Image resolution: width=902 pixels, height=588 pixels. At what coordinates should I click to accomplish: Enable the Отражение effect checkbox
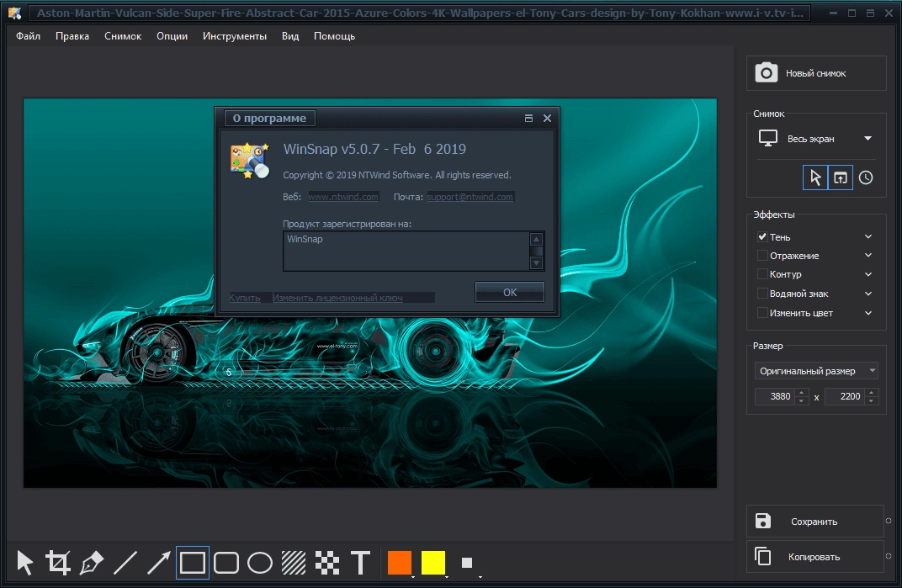click(762, 256)
